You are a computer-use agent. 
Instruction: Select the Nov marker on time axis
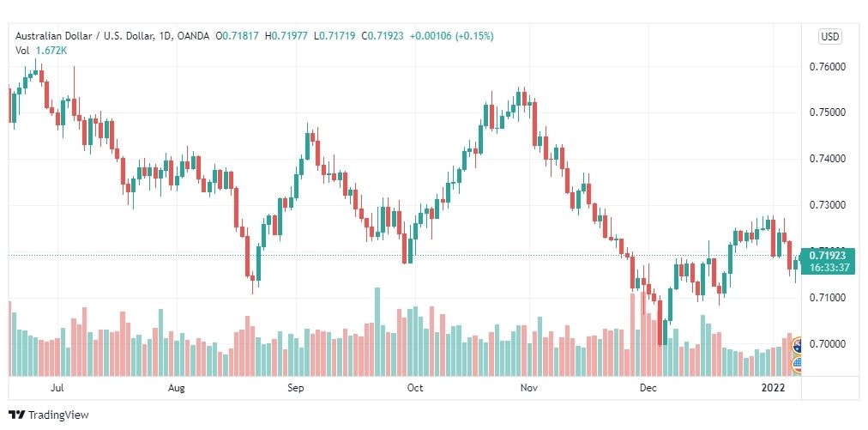click(529, 388)
